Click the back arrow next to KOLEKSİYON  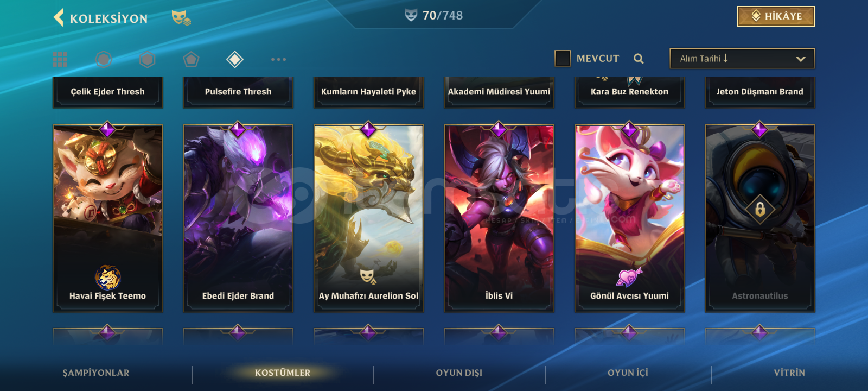pyautogui.click(x=59, y=17)
